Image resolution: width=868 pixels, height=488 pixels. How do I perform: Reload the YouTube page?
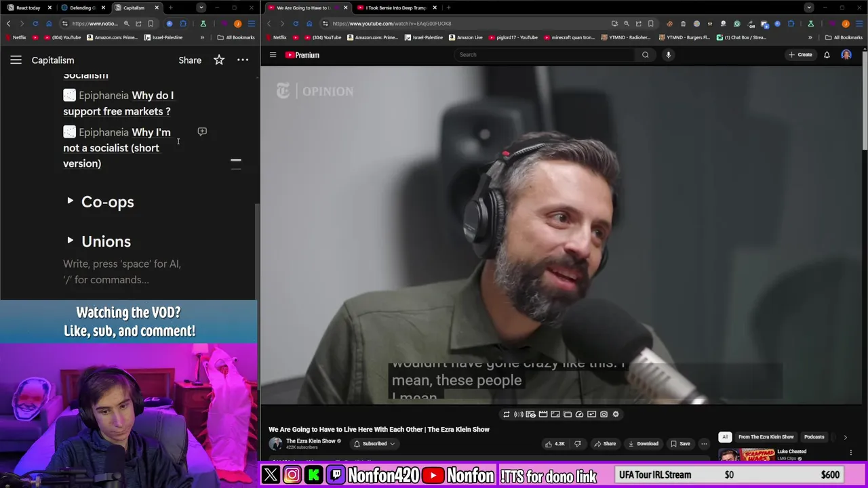[x=296, y=24]
